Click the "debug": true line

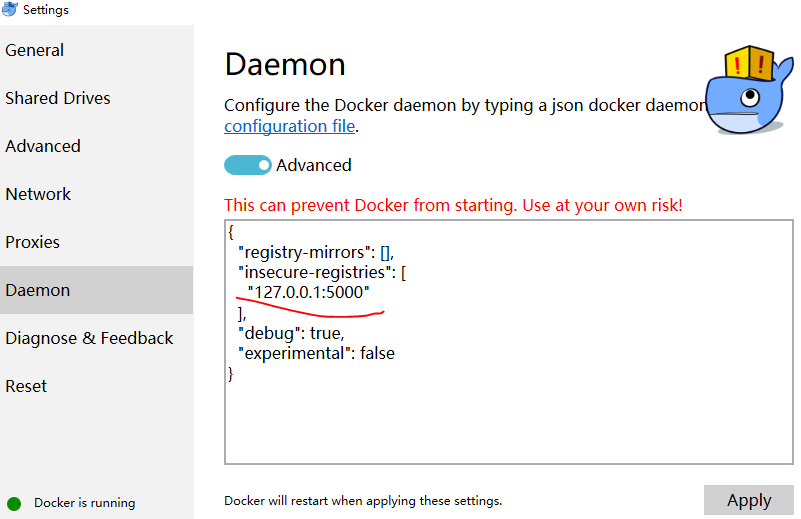tap(292, 333)
